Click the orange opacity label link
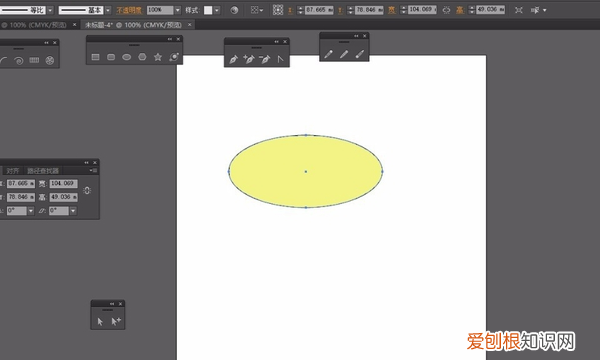Screen dimensions: 600x360 click(129, 10)
